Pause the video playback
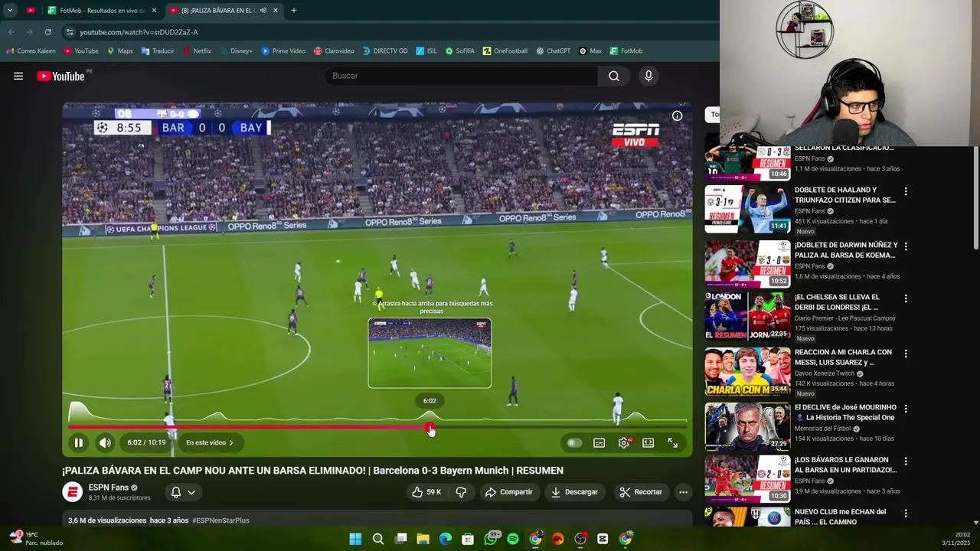Image resolution: width=980 pixels, height=551 pixels. pos(78,442)
